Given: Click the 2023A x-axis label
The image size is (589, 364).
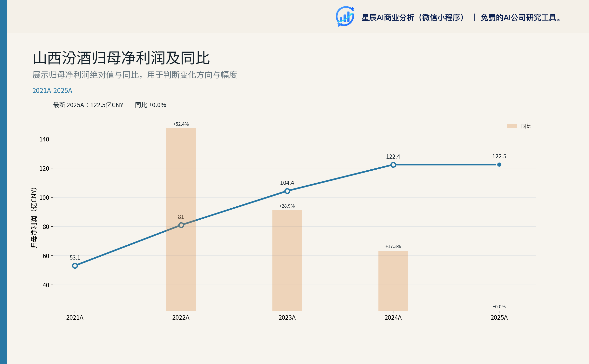Looking at the screenshot, I should [287, 317].
